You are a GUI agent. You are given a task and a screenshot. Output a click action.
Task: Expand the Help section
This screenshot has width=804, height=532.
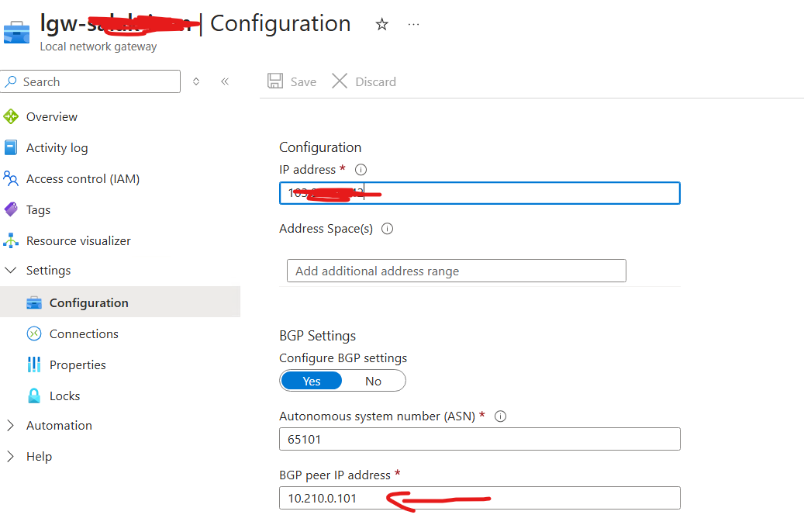click(x=11, y=457)
